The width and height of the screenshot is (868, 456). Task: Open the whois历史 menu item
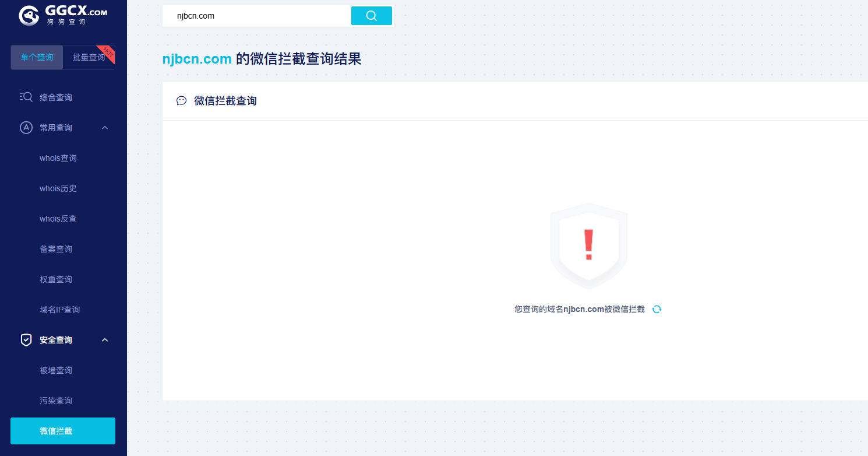(58, 188)
